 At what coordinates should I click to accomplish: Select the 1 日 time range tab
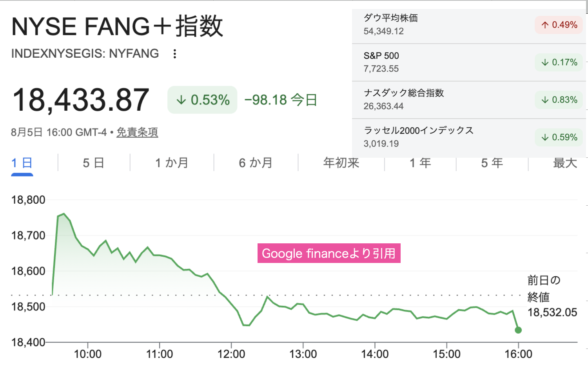22,162
